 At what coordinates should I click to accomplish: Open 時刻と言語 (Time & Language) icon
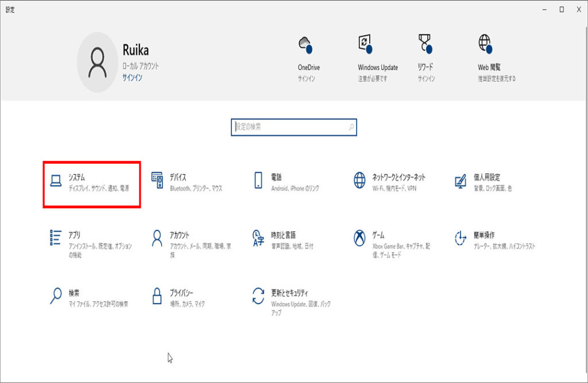click(x=258, y=238)
